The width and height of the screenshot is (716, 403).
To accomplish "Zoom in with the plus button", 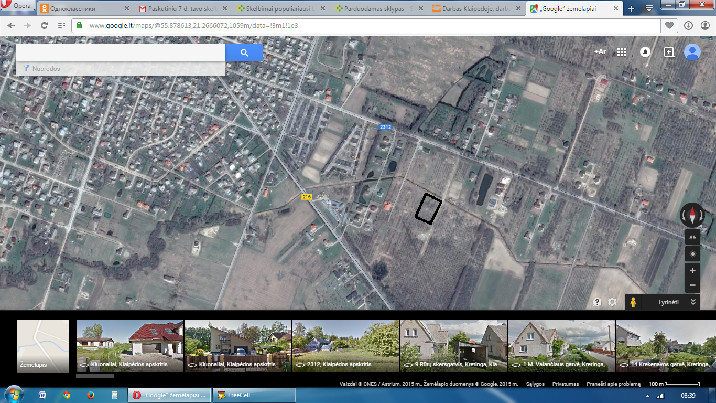I will tap(691, 270).
